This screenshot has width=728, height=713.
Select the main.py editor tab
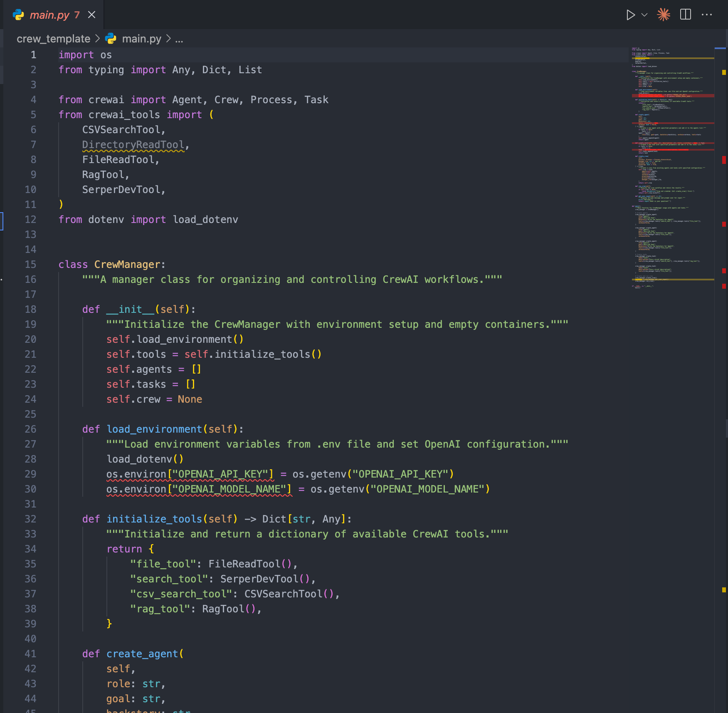[49, 15]
